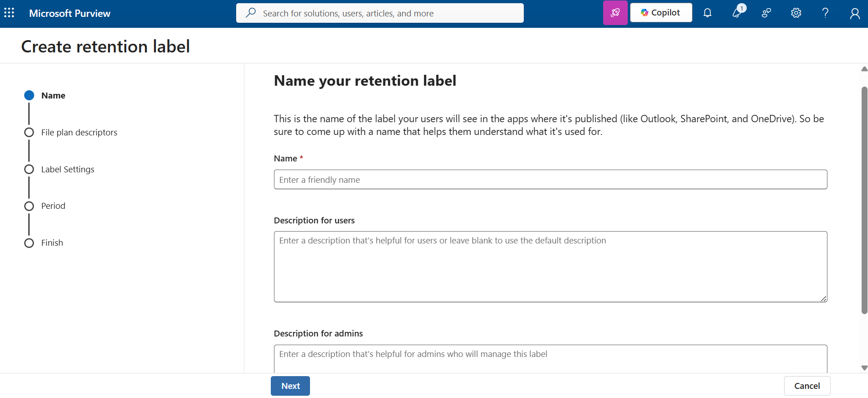Click the Name step blue circle

pos(29,95)
